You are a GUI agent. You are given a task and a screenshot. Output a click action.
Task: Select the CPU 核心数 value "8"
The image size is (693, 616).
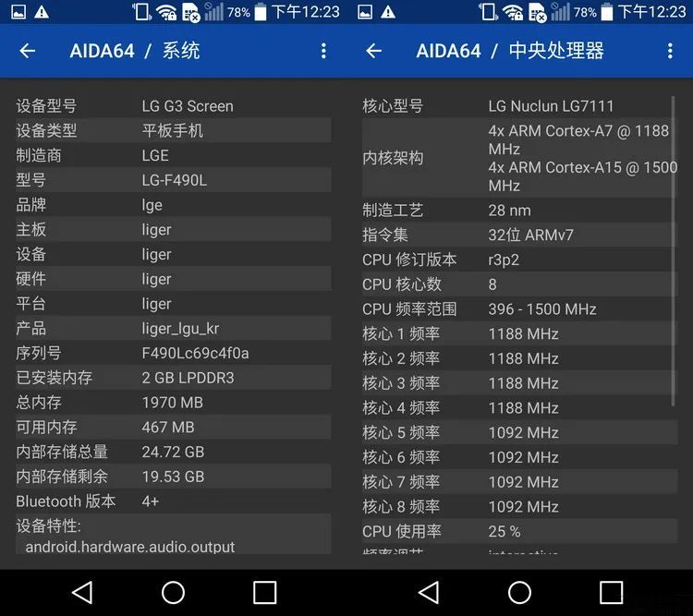pyautogui.click(x=492, y=284)
